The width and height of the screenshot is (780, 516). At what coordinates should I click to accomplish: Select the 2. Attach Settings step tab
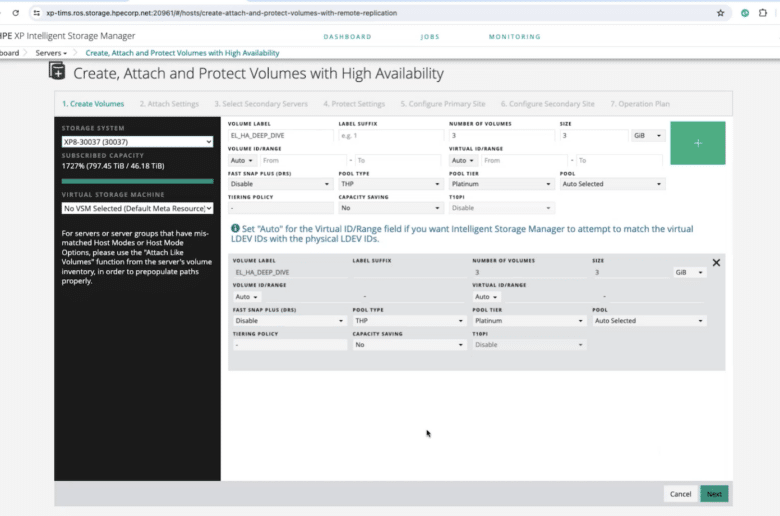click(169, 103)
